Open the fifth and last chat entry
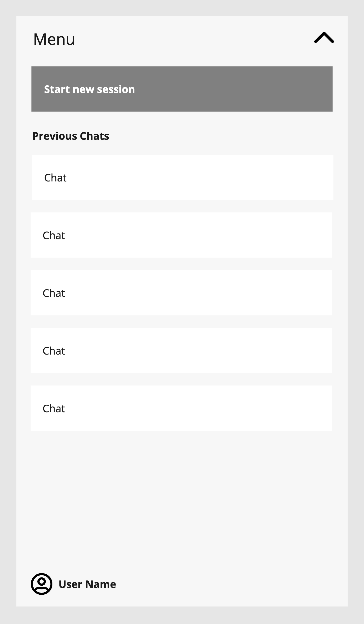This screenshot has height=624, width=364. [181, 408]
